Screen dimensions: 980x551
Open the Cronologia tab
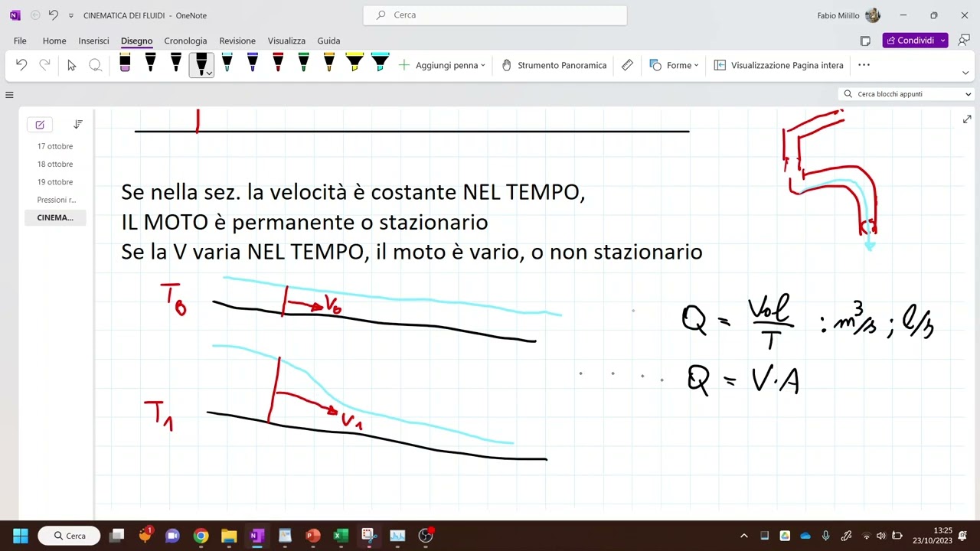(x=185, y=41)
